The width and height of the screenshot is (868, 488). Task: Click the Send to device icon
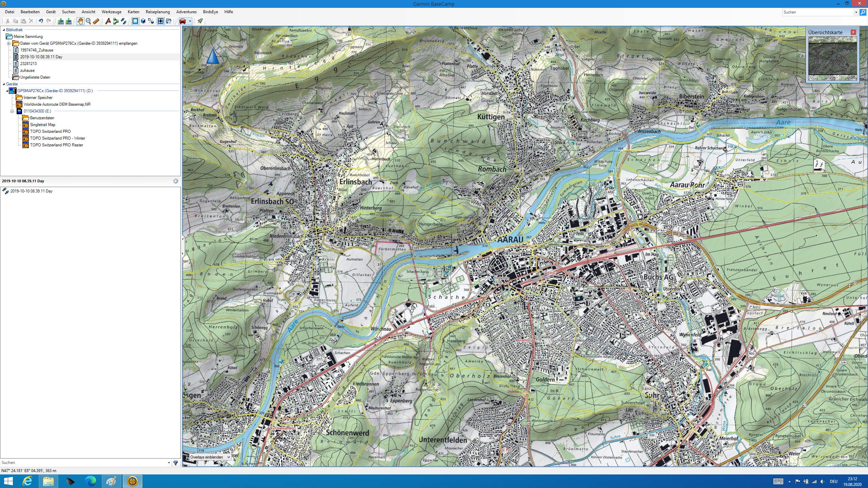tap(61, 21)
